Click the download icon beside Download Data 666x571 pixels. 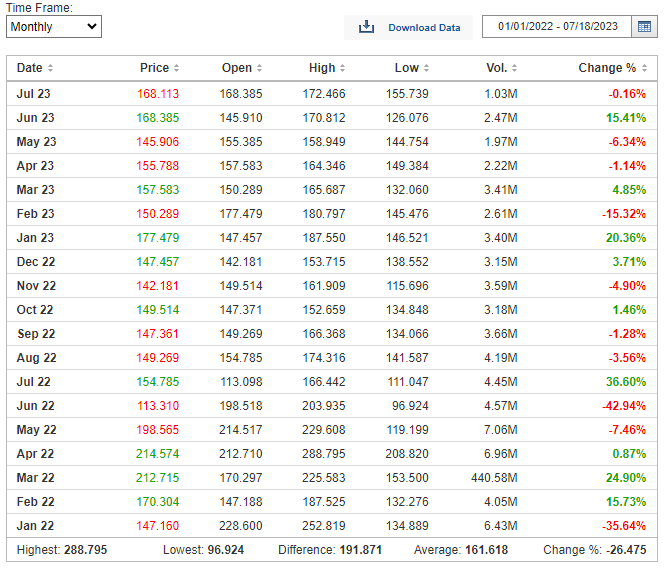(366, 27)
